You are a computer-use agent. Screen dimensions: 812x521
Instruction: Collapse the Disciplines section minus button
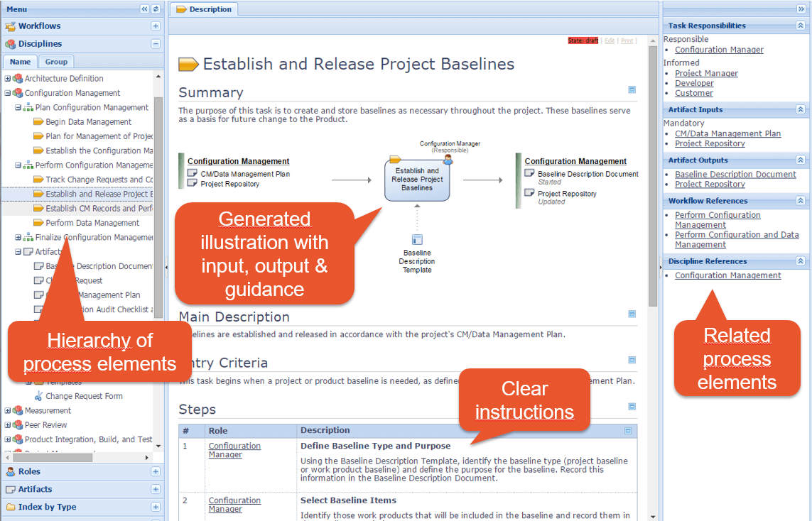156,44
